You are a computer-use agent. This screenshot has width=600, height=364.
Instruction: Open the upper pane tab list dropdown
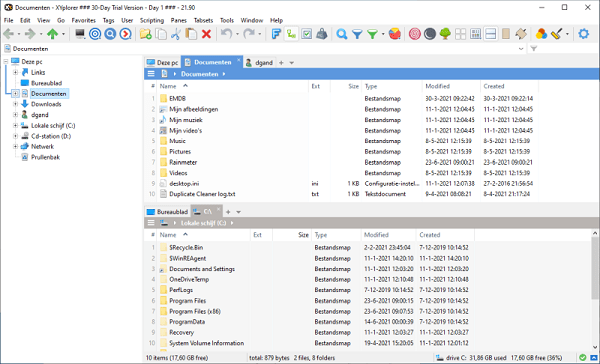292,63
